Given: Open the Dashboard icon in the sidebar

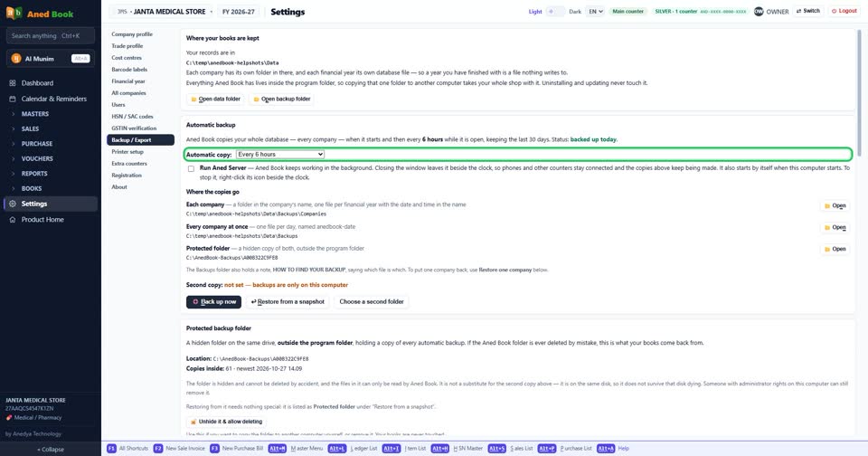Looking at the screenshot, I should pyautogui.click(x=12, y=83).
